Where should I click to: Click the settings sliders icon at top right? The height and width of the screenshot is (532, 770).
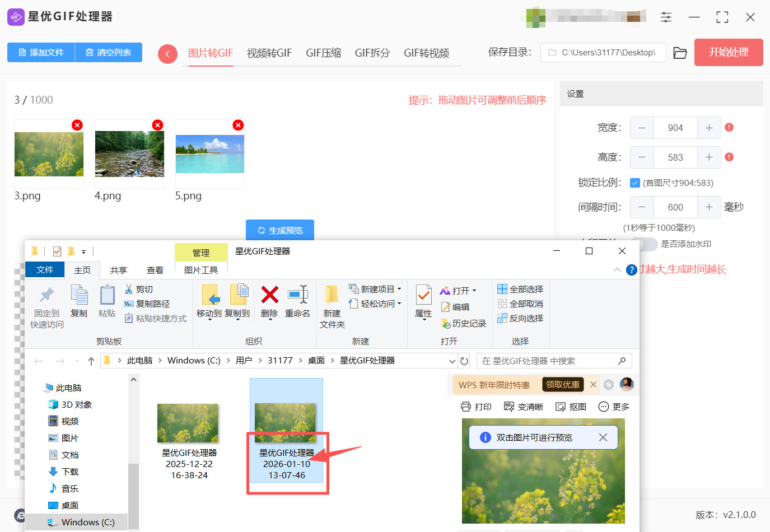666,17
